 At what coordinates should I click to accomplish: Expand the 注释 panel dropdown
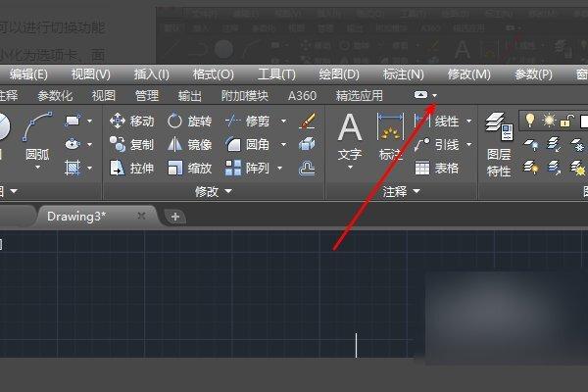(x=401, y=192)
